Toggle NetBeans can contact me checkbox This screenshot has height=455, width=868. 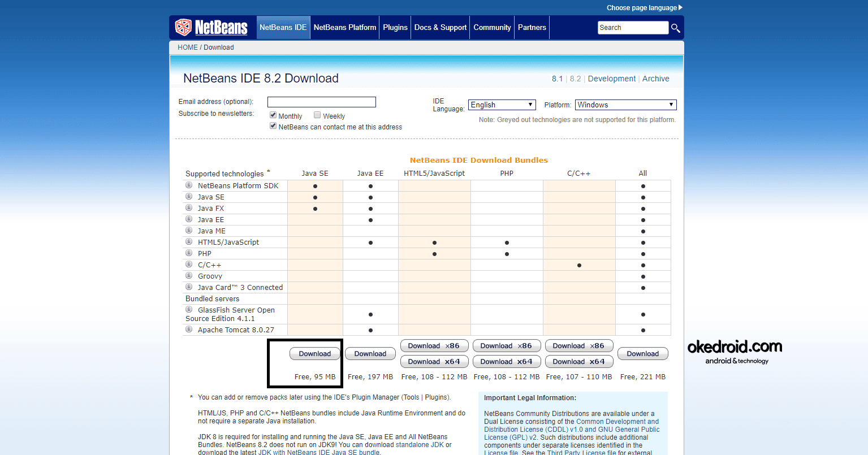click(x=273, y=126)
